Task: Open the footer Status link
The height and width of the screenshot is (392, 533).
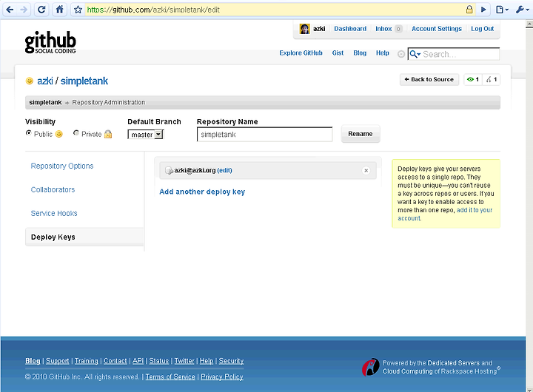Action: (x=158, y=361)
